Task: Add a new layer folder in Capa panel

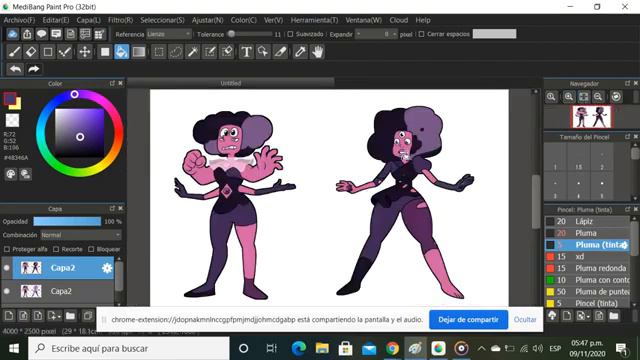Action: coord(70,316)
